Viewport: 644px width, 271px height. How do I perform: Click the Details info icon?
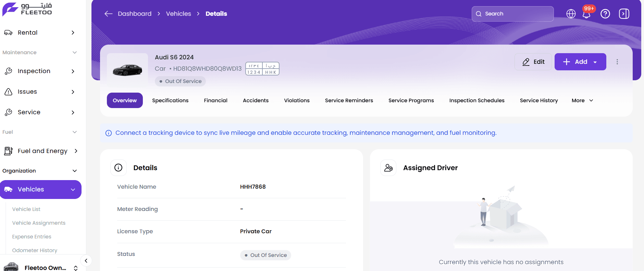(x=118, y=168)
